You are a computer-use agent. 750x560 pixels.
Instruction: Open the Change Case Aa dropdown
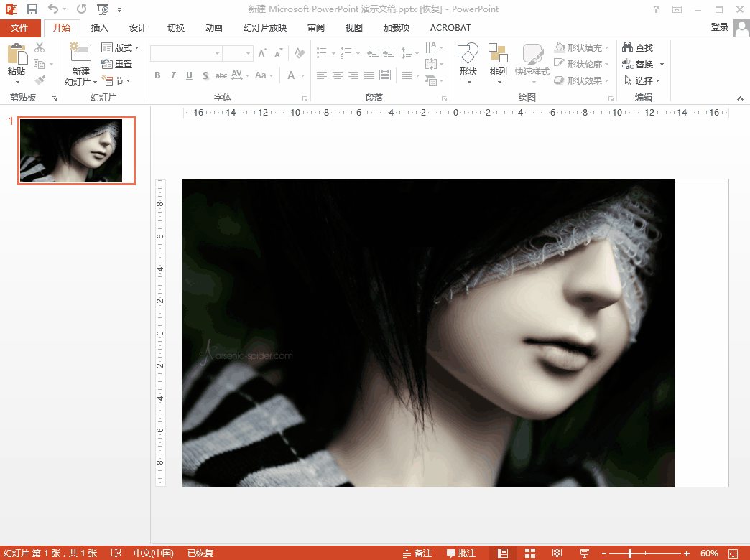(x=264, y=75)
